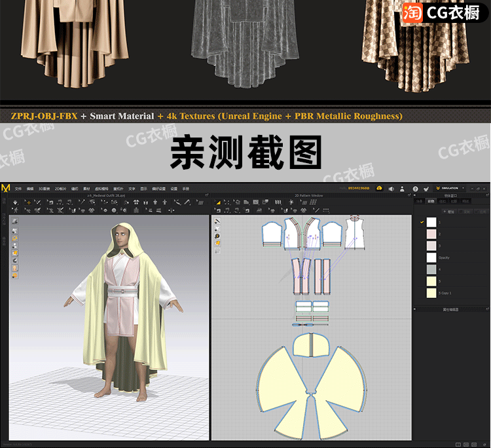Open the 手册 menu

pyautogui.click(x=186, y=189)
